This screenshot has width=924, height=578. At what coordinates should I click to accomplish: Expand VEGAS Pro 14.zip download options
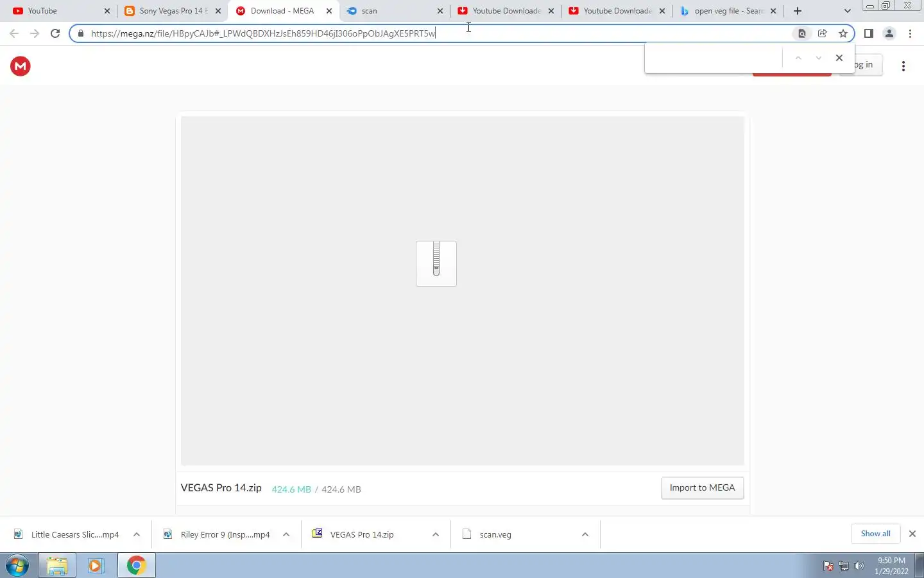[x=436, y=534]
